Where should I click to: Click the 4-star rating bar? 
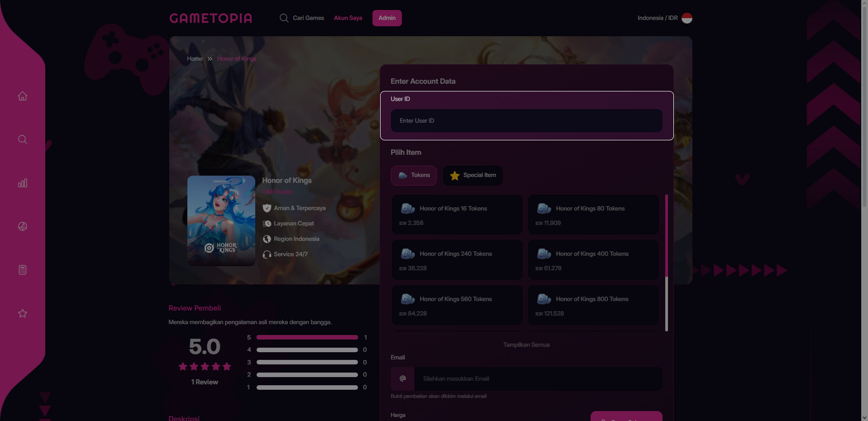(x=307, y=350)
